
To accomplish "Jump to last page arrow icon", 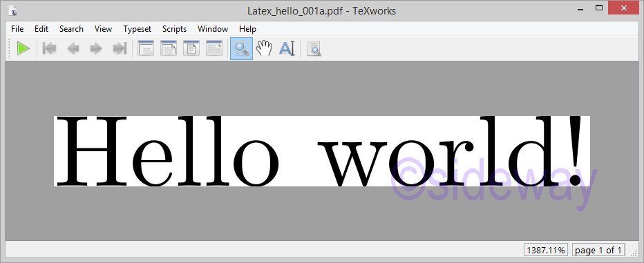I will 120,49.
